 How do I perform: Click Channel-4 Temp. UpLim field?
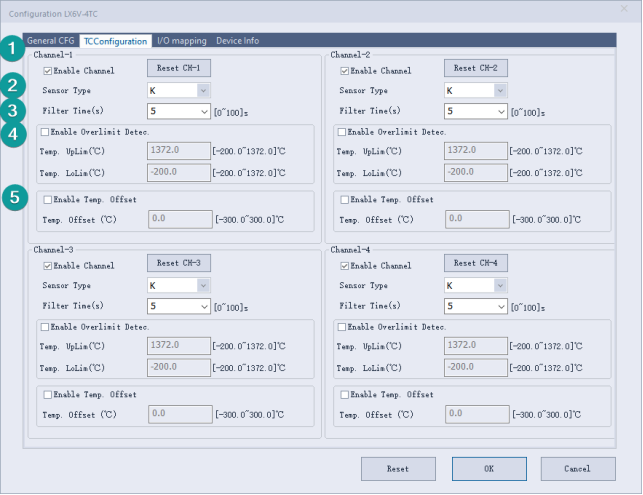click(476, 346)
